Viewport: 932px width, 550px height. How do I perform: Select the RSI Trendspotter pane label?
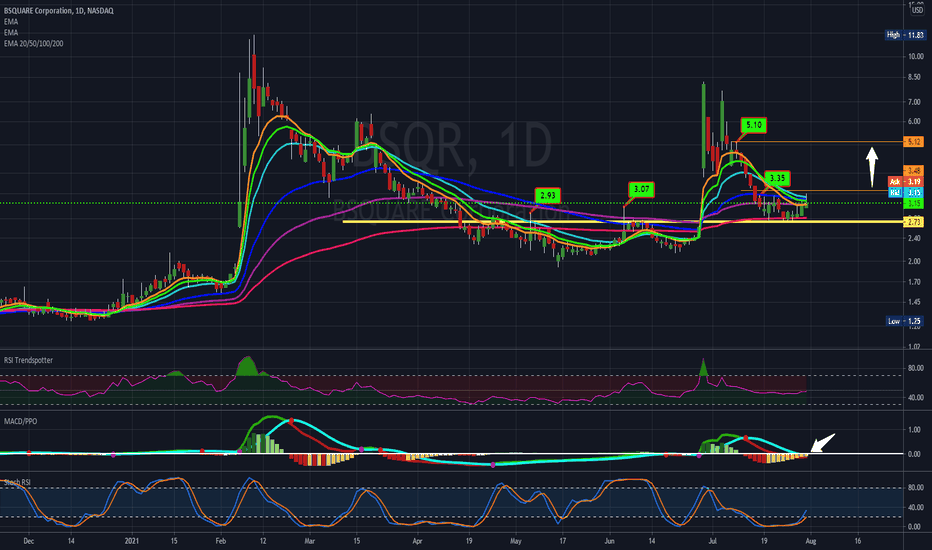29,360
